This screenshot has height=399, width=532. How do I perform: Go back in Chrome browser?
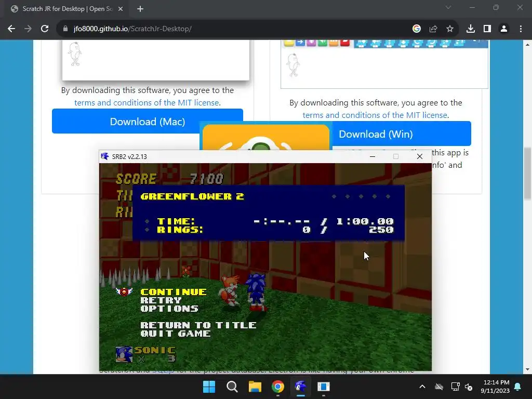pos(11,29)
